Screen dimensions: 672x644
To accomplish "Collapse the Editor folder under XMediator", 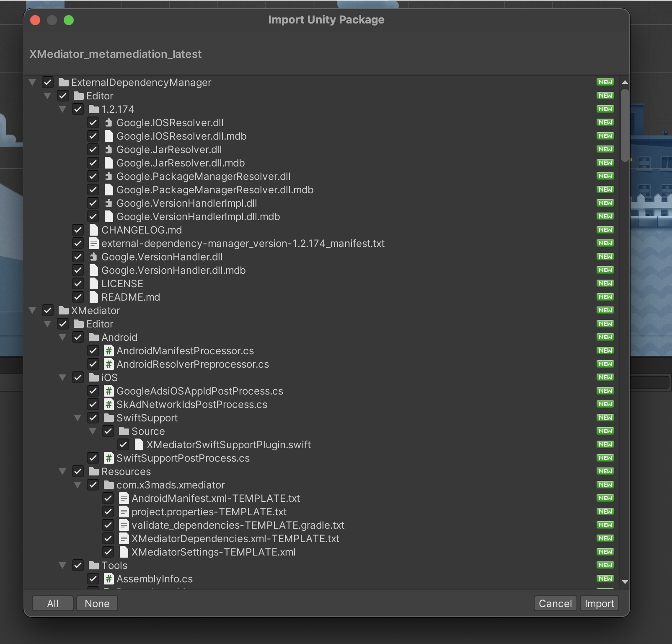I will (47, 324).
